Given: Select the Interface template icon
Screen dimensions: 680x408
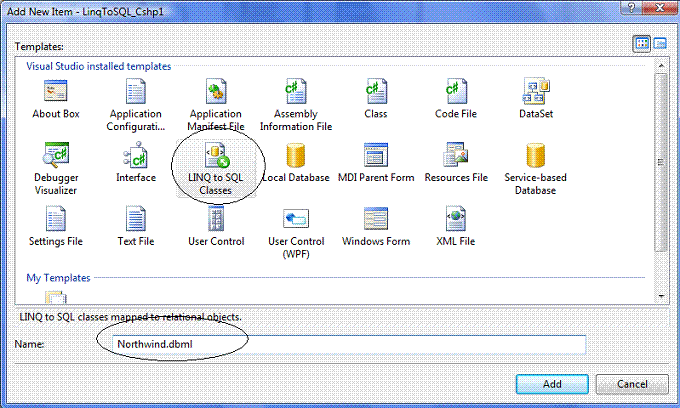Looking at the screenshot, I should click(x=136, y=155).
